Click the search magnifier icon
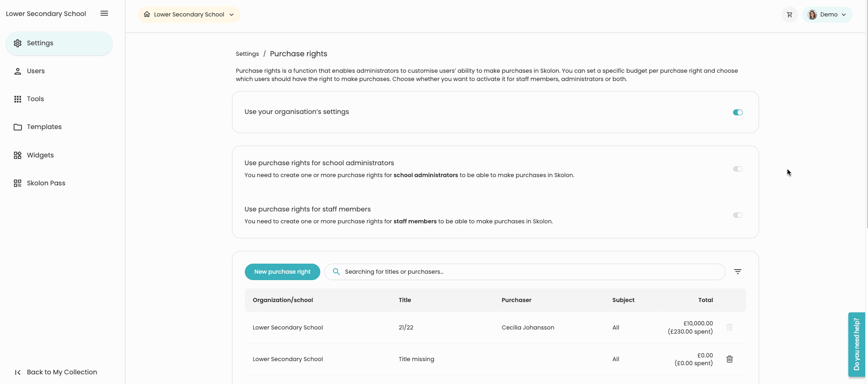This screenshot has width=868, height=384. click(336, 272)
